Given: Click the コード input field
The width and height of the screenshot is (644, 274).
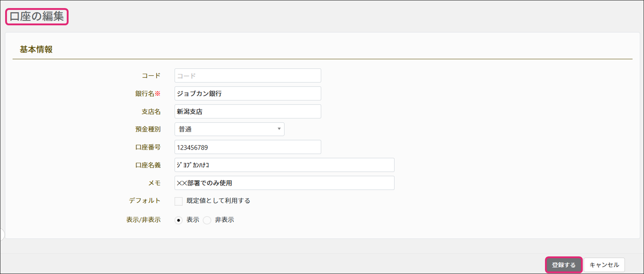Looking at the screenshot, I should click(248, 76).
